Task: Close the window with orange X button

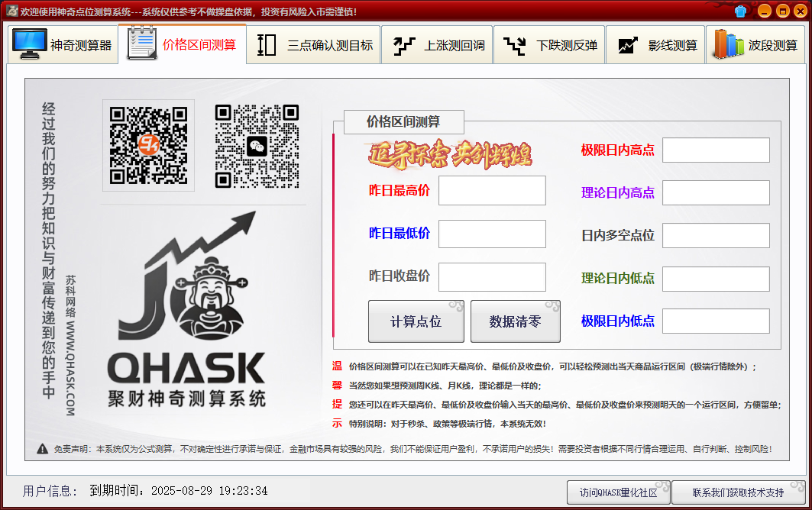Action: (x=800, y=11)
